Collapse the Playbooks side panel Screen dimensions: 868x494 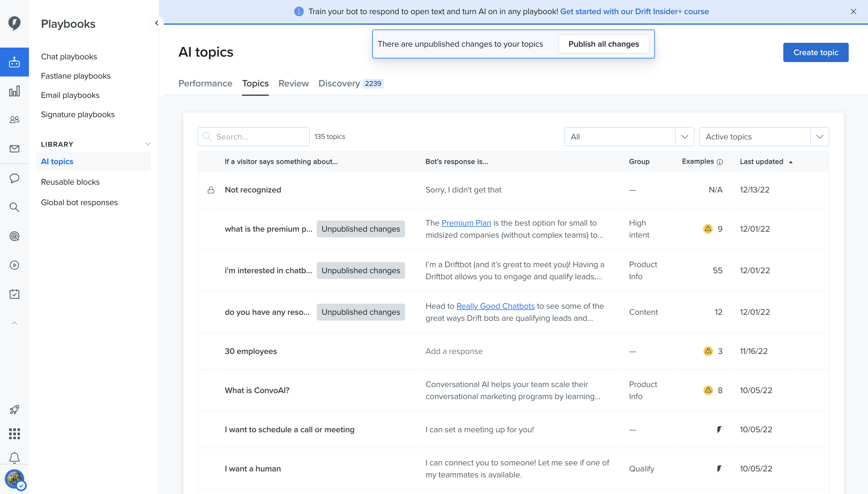pos(156,23)
